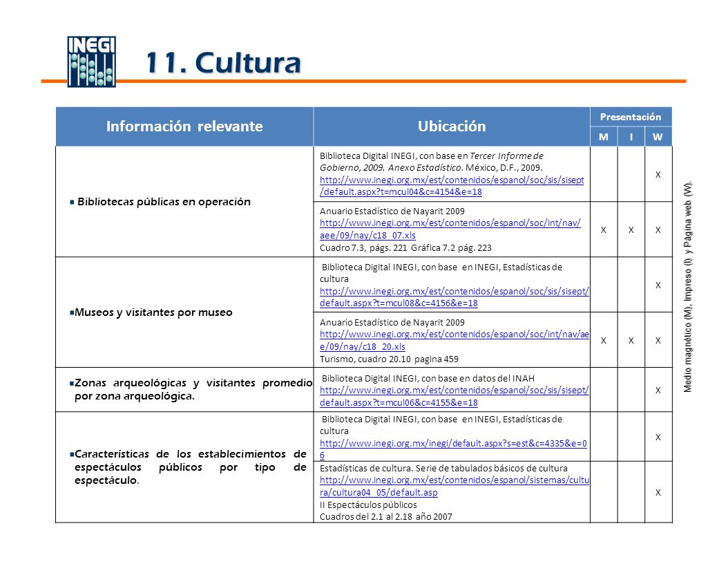Select 'Cuadros del 2.1 al 2.18 año 2007'
The image size is (728, 564).
pos(386,516)
